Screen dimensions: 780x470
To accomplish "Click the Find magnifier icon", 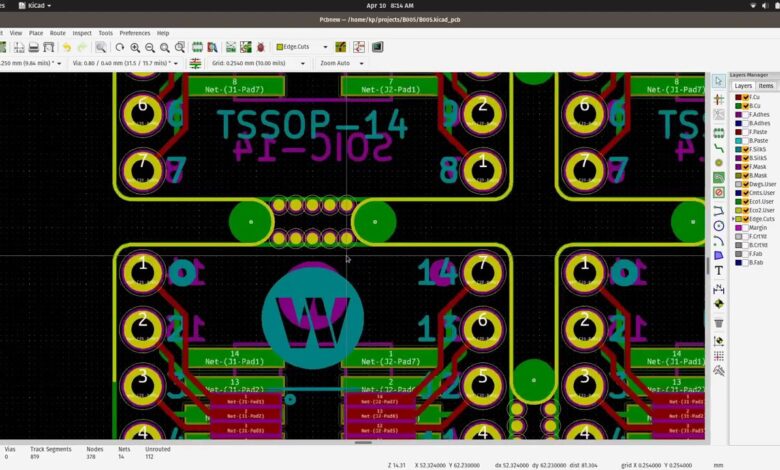I will pyautogui.click(x=100, y=47).
